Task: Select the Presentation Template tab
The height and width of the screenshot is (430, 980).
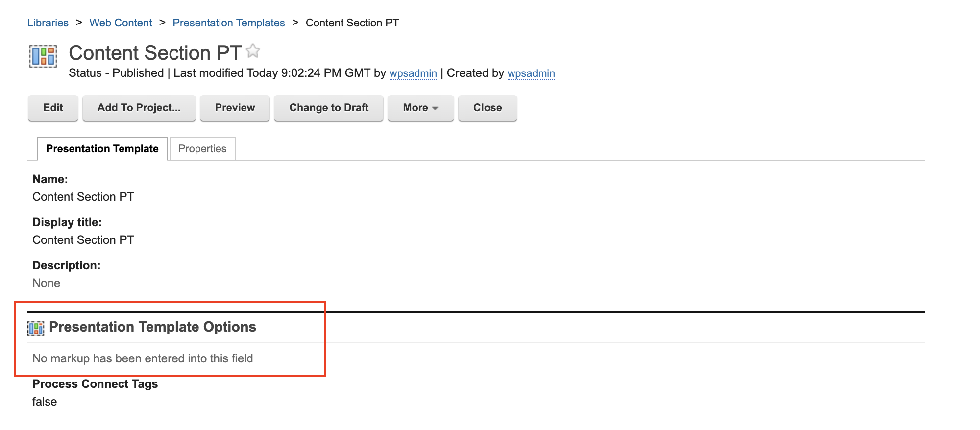Action: point(102,149)
